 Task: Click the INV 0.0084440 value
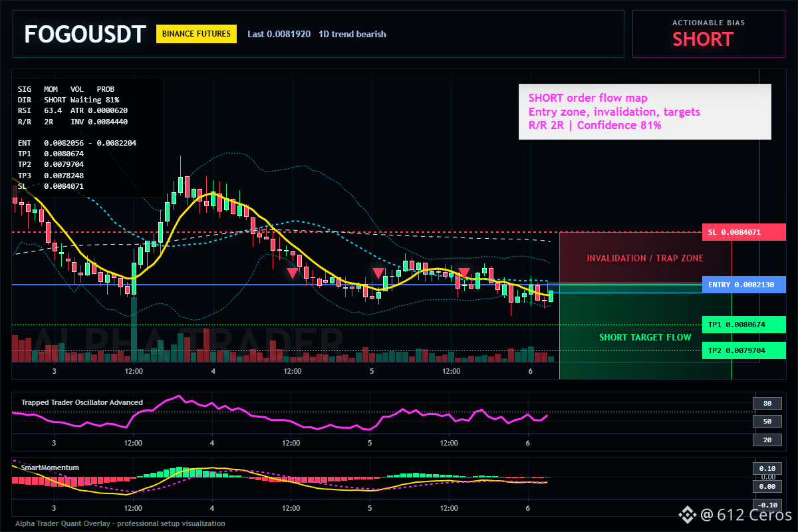click(99, 121)
